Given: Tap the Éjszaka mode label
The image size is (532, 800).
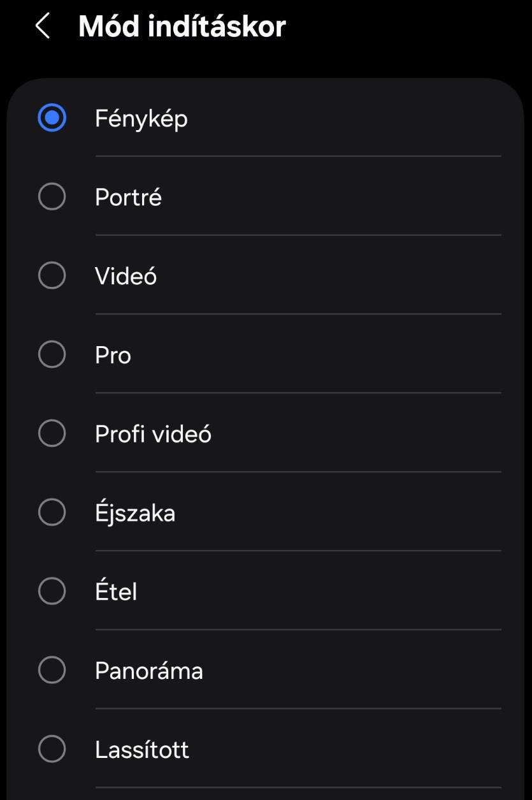Looking at the screenshot, I should point(135,513).
